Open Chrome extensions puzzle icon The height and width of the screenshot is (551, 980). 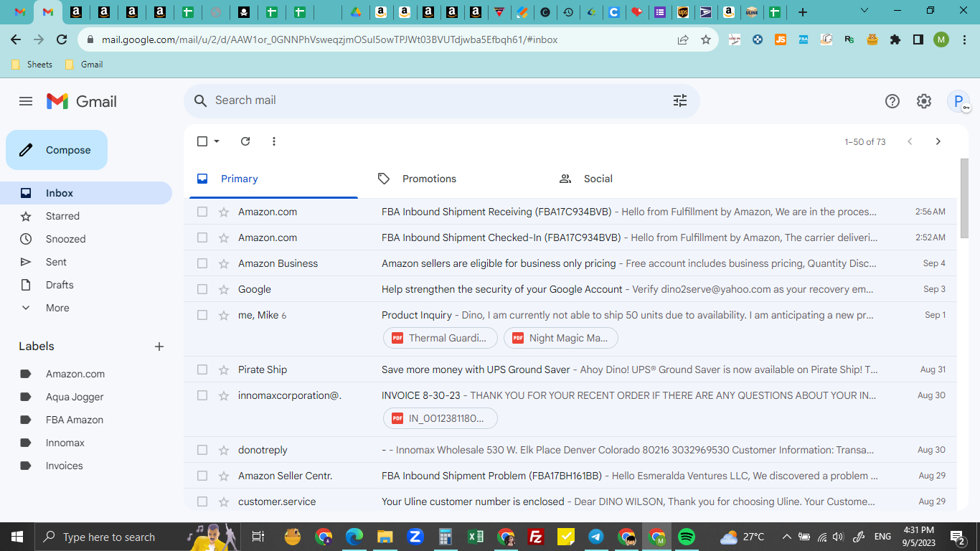(895, 39)
